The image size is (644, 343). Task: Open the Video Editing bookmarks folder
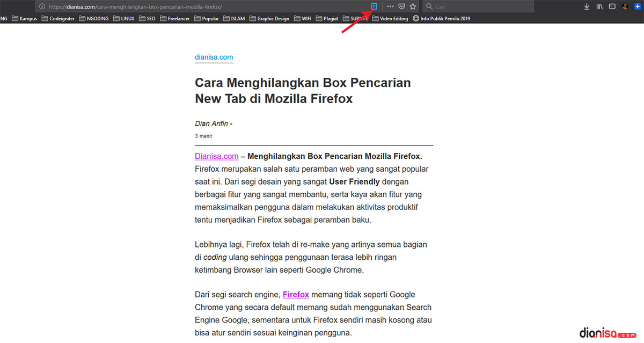(x=390, y=18)
